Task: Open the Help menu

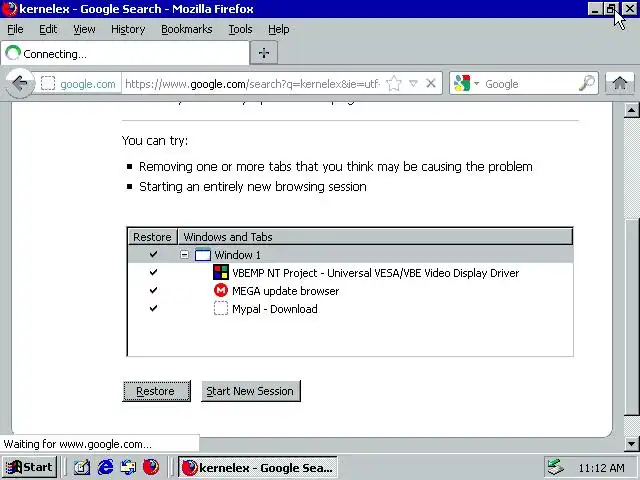Action: (278, 29)
